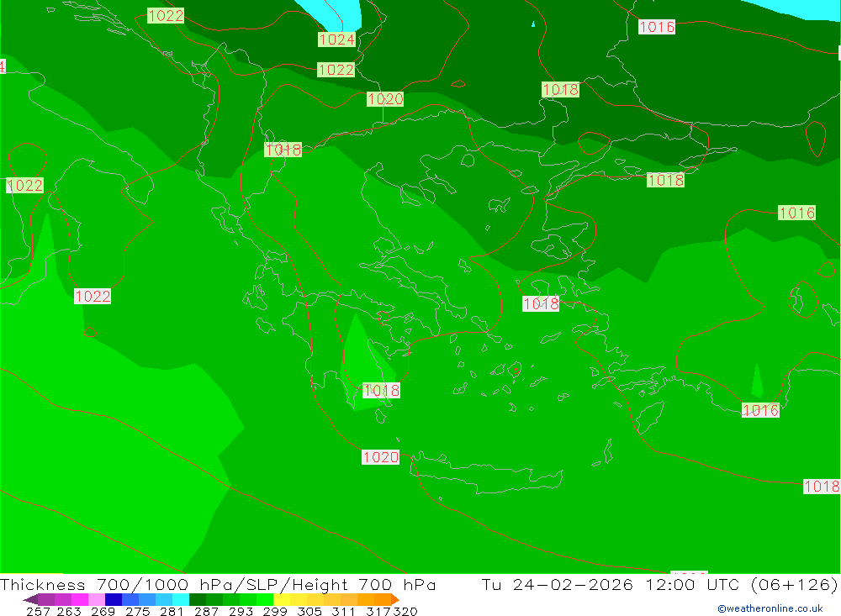Select the bright yellow legend swatch
Screen dimensions: 841x616
click(282, 599)
